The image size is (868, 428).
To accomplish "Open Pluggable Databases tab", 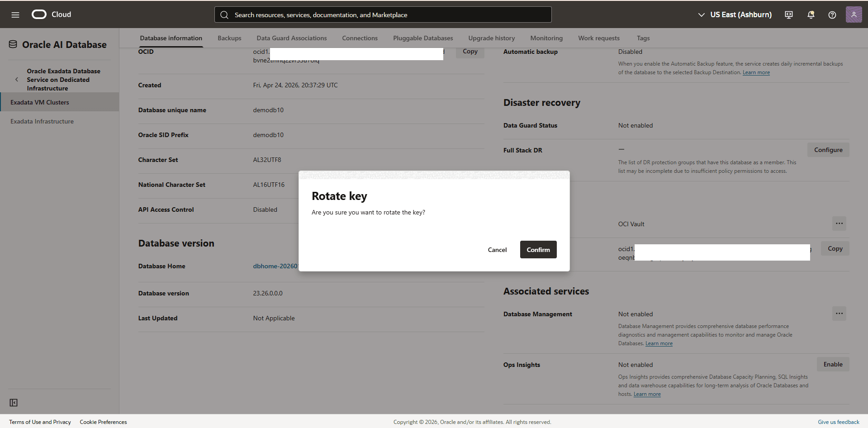I will [423, 38].
